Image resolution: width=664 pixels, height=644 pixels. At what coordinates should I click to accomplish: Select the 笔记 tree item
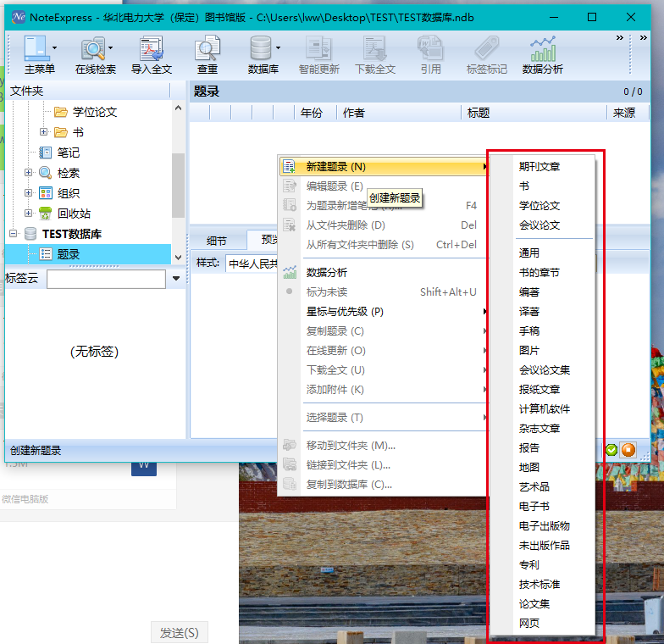point(68,153)
